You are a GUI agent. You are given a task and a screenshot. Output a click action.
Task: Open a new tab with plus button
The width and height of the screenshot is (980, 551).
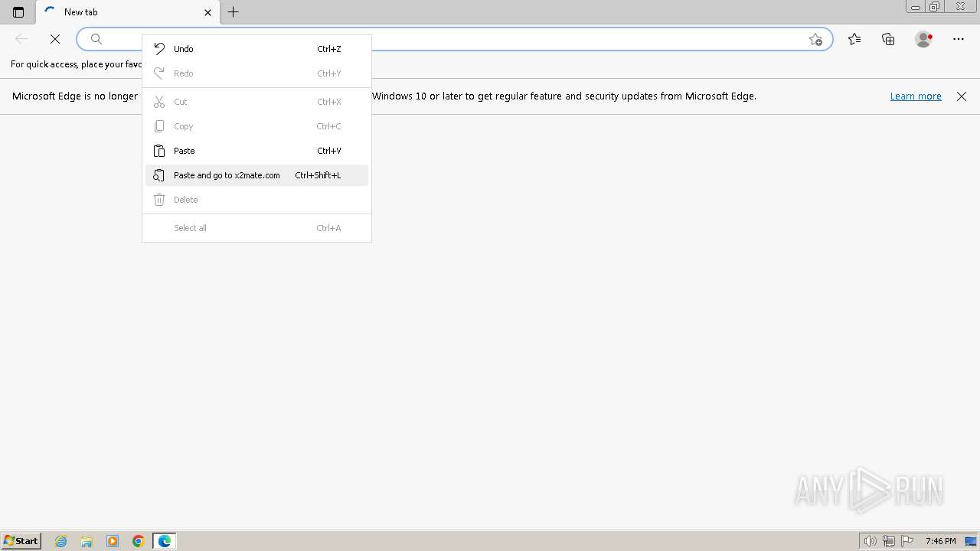point(234,11)
